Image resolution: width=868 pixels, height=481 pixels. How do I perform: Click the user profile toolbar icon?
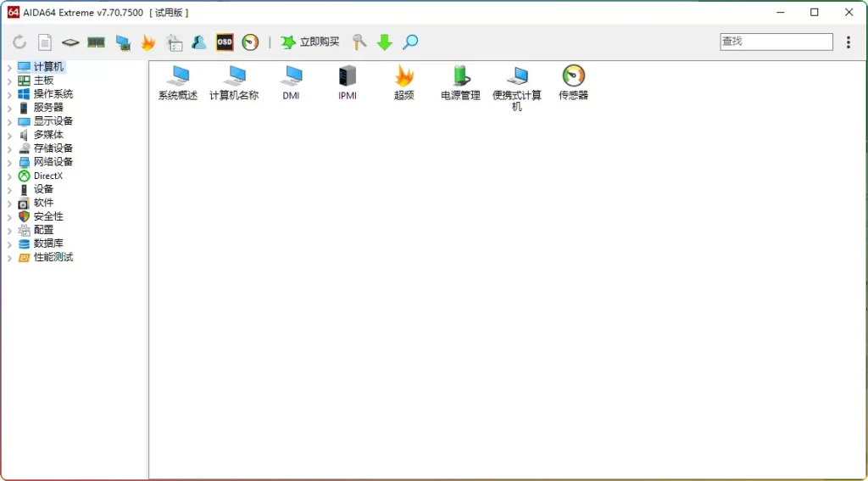click(x=198, y=42)
